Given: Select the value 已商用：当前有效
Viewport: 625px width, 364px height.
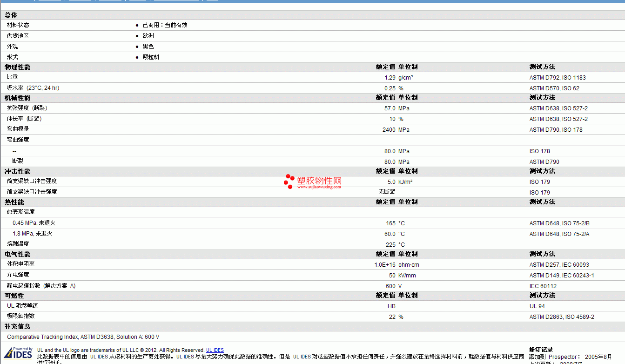Looking at the screenshot, I should tap(165, 25).
